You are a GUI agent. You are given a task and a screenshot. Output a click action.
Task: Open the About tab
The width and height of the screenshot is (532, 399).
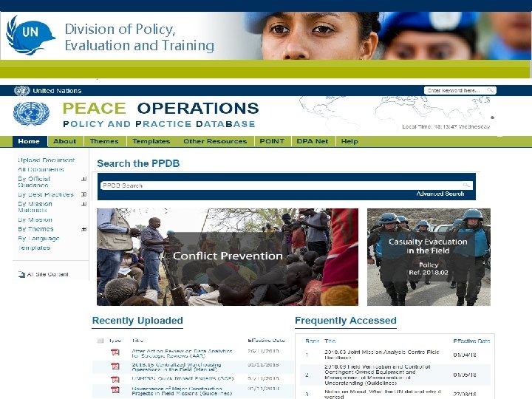coord(64,141)
